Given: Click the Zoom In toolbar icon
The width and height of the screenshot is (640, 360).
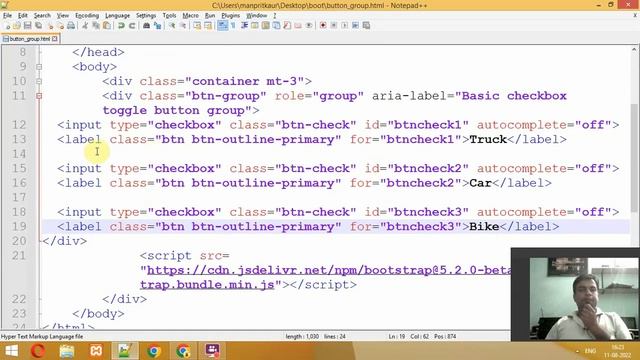Looking at the screenshot, I should (x=171, y=25).
